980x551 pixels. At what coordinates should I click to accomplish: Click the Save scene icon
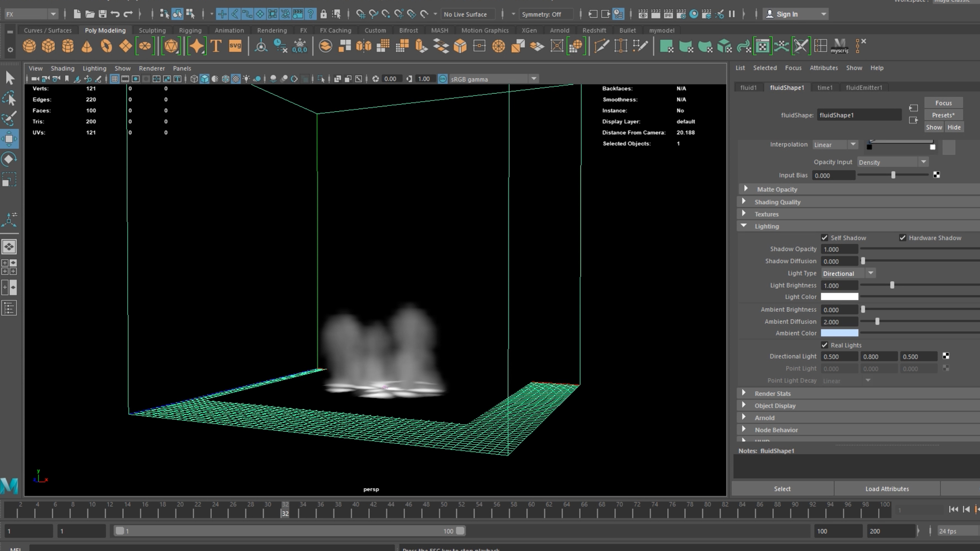[x=103, y=14]
